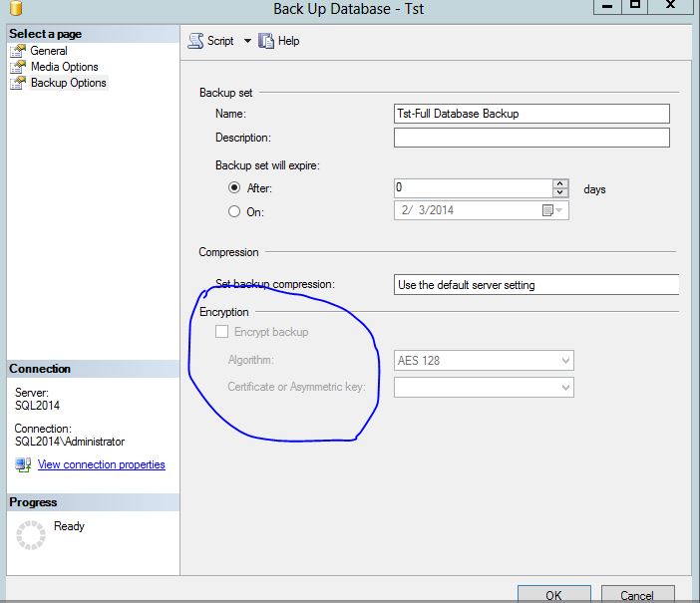Select the After expiration radio button

coord(234,188)
